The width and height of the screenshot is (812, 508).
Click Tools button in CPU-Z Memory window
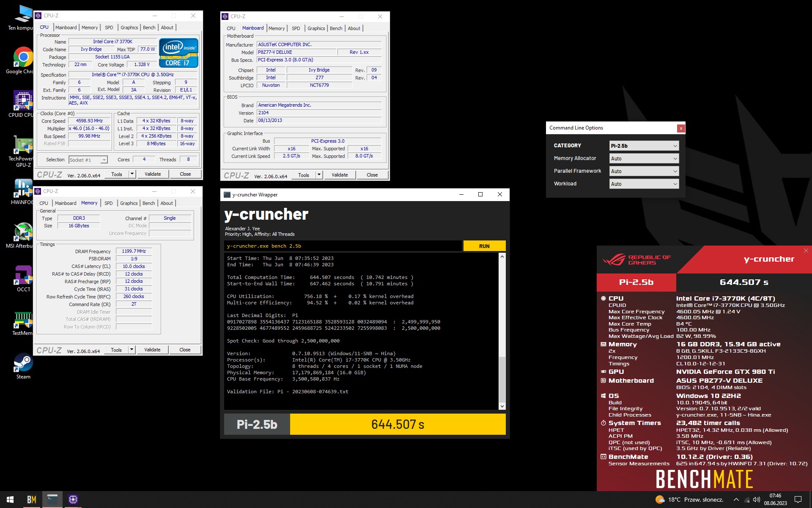point(116,350)
